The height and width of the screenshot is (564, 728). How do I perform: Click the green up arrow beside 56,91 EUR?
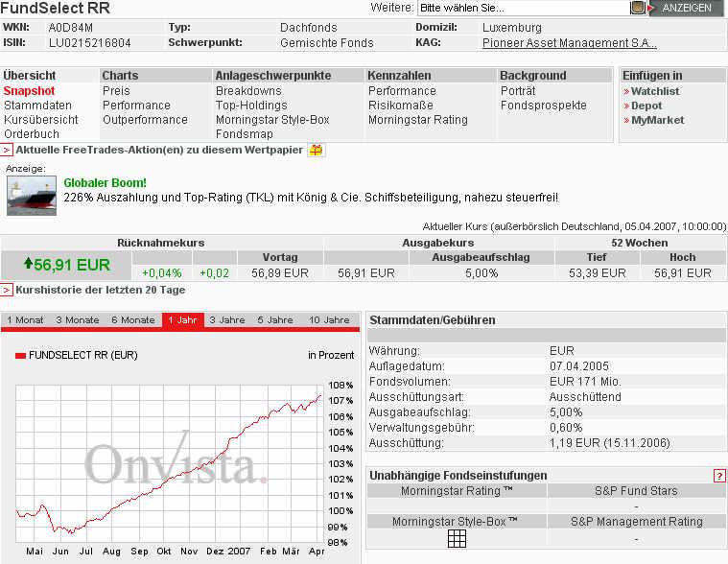[28, 264]
